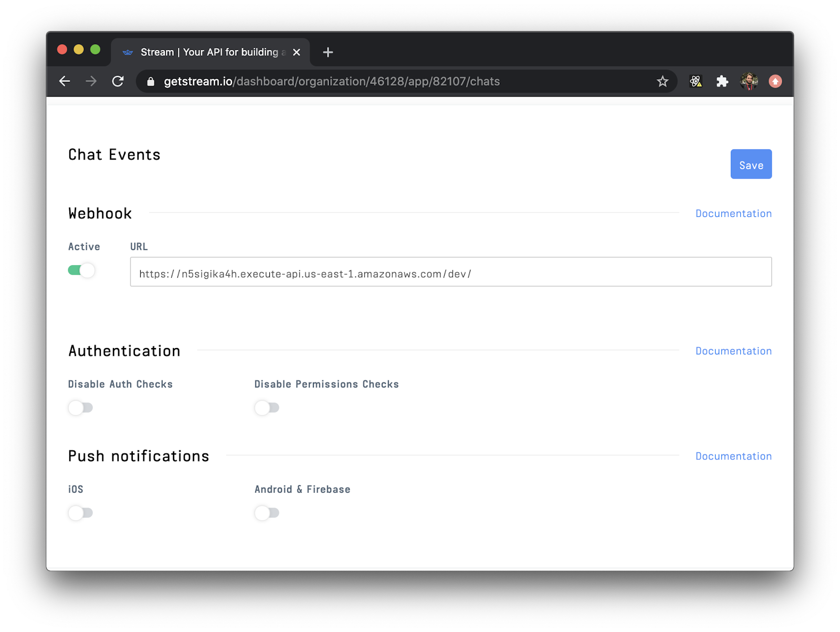Save the Chat Events settings
The width and height of the screenshot is (840, 632).
pos(751,164)
